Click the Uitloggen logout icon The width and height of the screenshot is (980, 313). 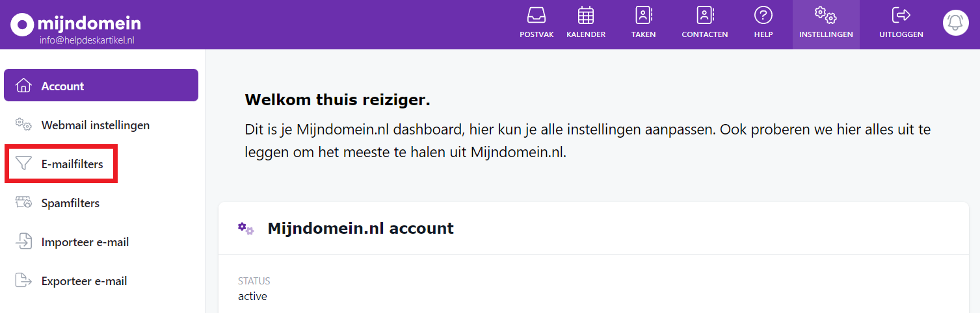pos(901,16)
